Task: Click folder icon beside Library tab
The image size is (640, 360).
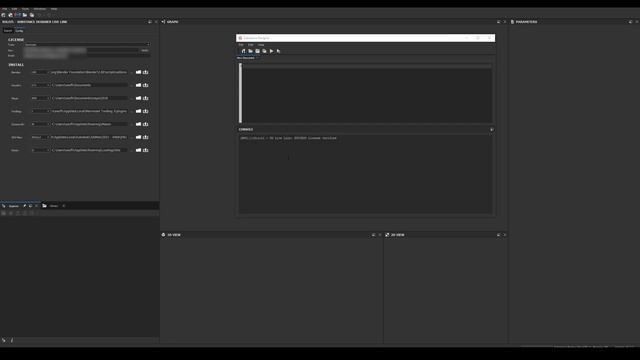Action: (x=44, y=206)
